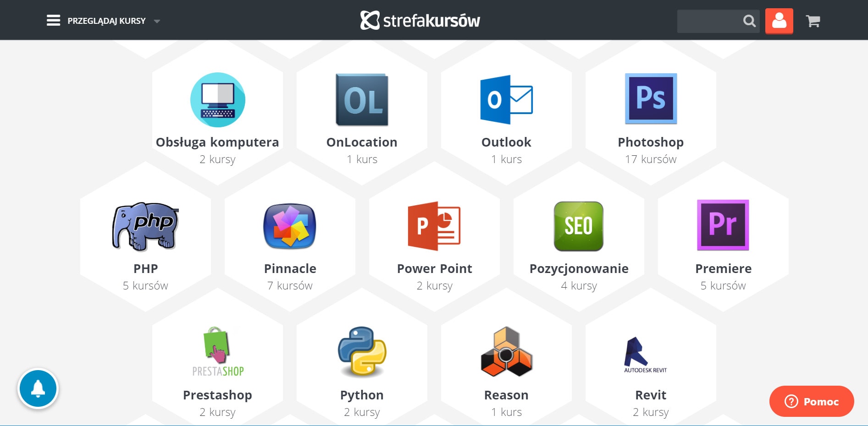Click the PHP elephant icon

click(x=145, y=226)
